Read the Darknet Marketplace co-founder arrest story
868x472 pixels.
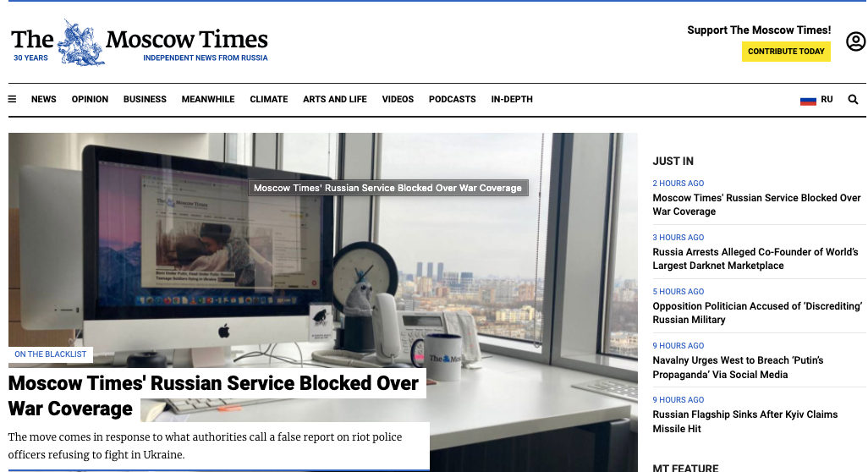point(755,259)
